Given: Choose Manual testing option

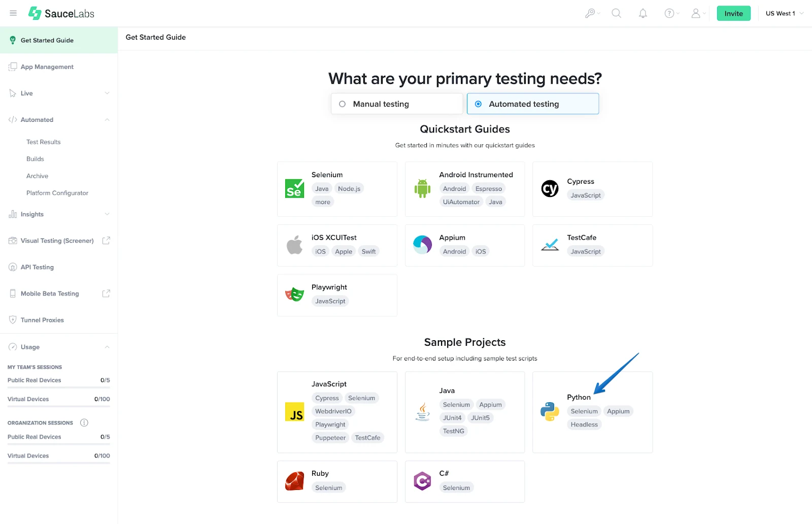Looking at the screenshot, I should tap(343, 104).
